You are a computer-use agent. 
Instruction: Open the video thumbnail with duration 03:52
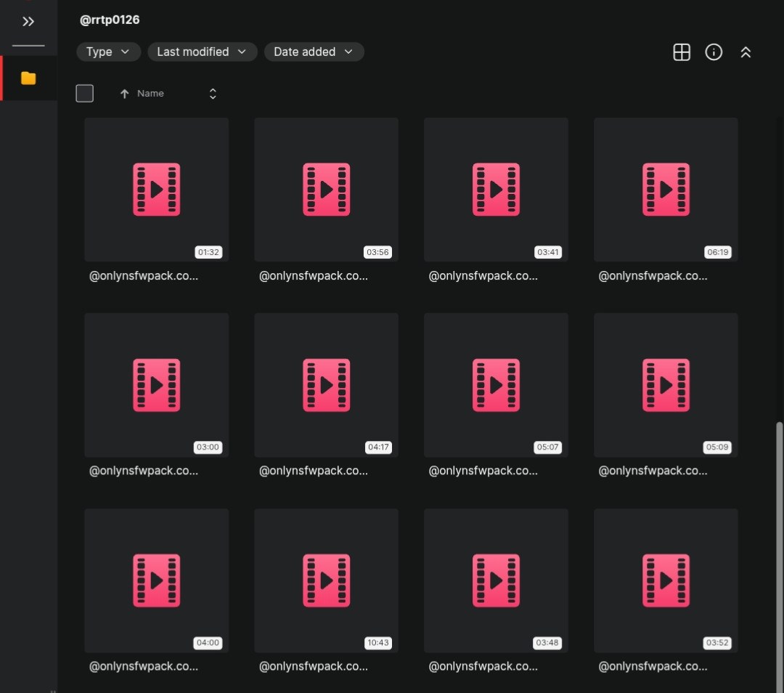click(666, 580)
